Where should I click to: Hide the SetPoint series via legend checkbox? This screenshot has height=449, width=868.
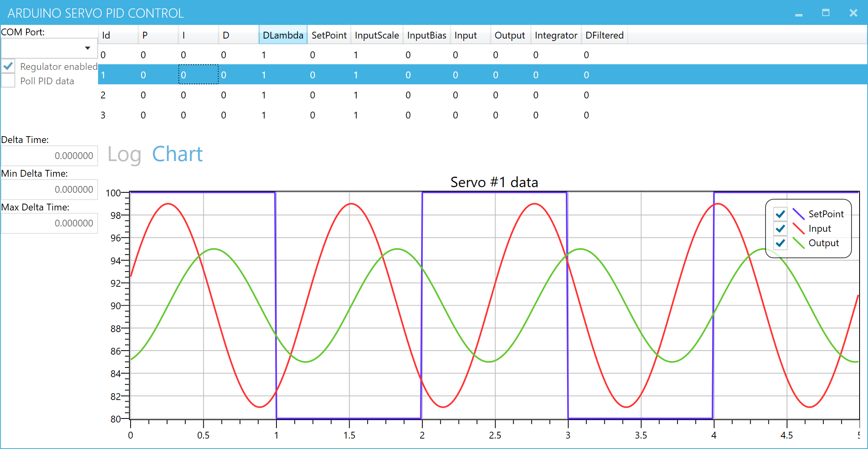780,214
